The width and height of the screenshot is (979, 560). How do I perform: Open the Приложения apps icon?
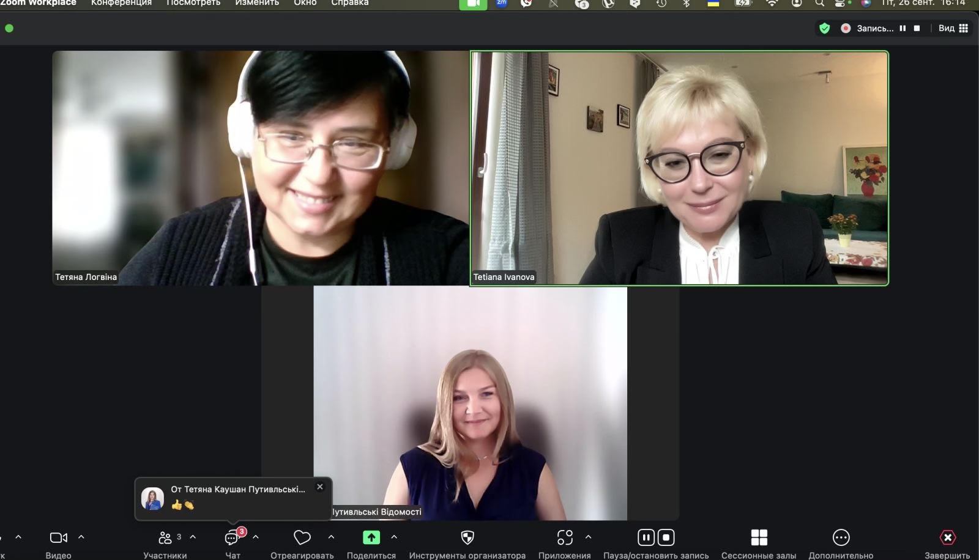(564, 538)
